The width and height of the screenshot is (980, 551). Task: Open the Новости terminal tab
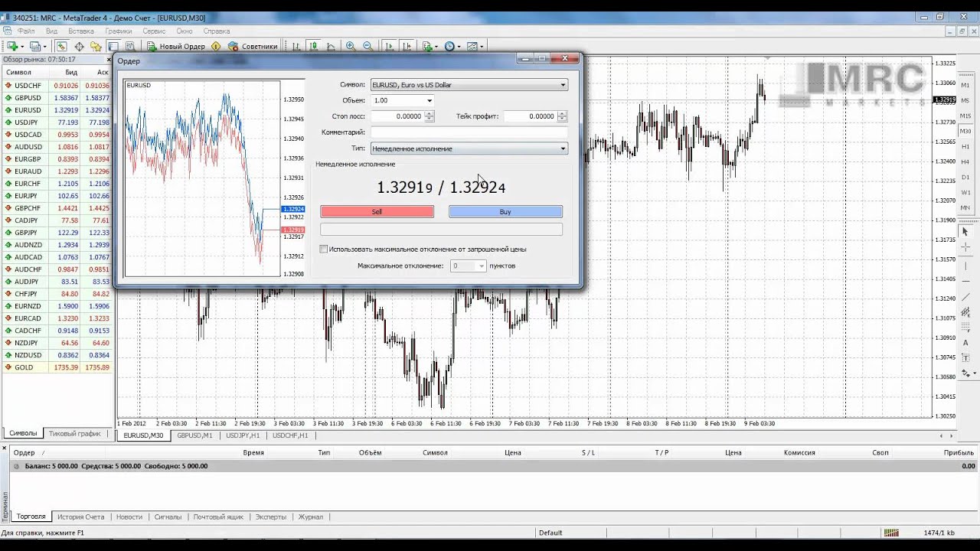pyautogui.click(x=129, y=517)
